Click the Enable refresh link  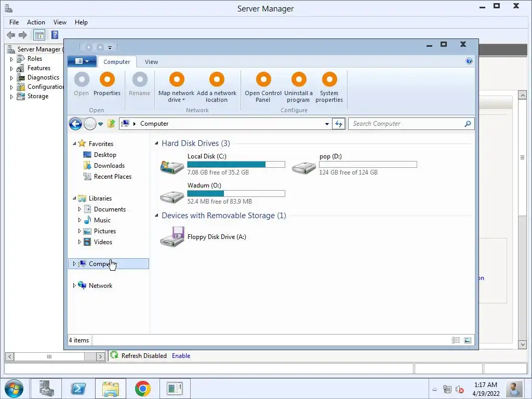coord(181,355)
